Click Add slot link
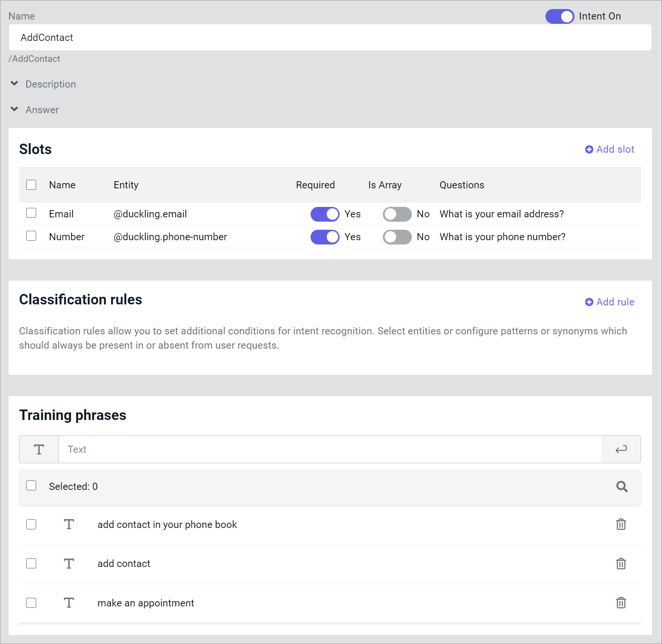662x644 pixels. tap(610, 149)
